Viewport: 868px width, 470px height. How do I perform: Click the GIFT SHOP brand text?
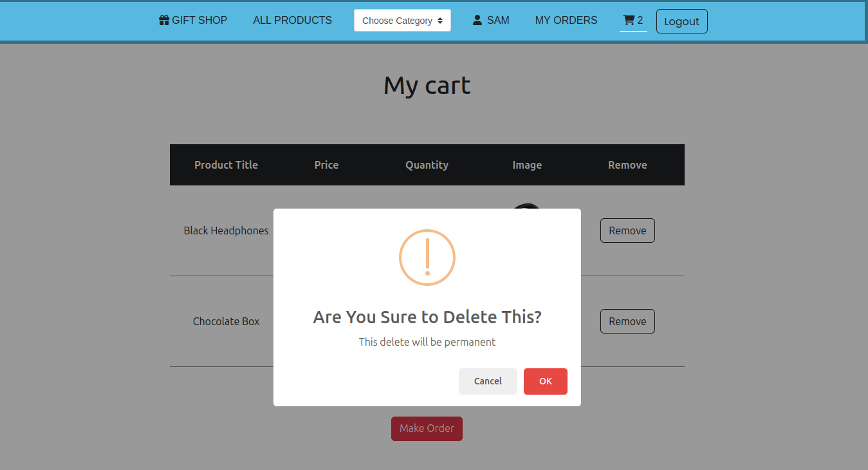point(199,21)
